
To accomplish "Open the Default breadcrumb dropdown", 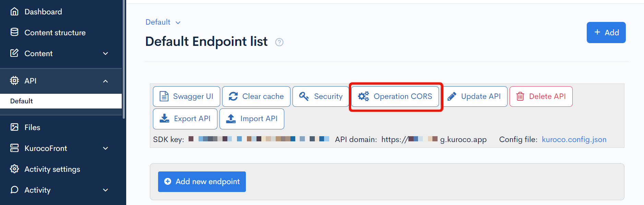I will point(163,22).
